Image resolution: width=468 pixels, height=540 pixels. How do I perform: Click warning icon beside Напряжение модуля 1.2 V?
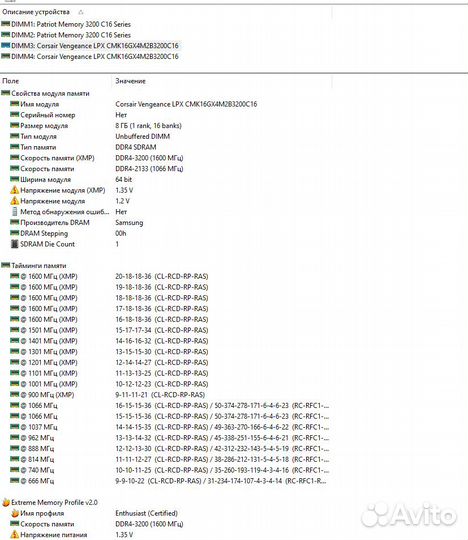[x=14, y=200]
